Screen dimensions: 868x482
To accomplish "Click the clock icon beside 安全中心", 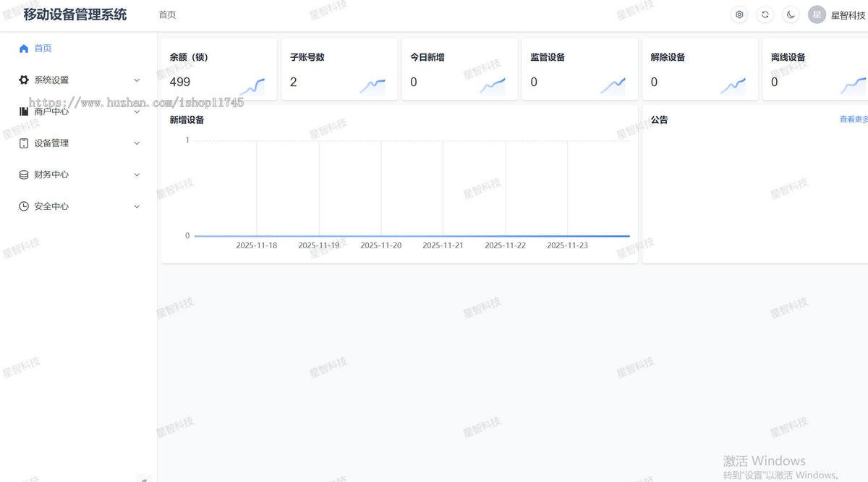I will point(24,206).
